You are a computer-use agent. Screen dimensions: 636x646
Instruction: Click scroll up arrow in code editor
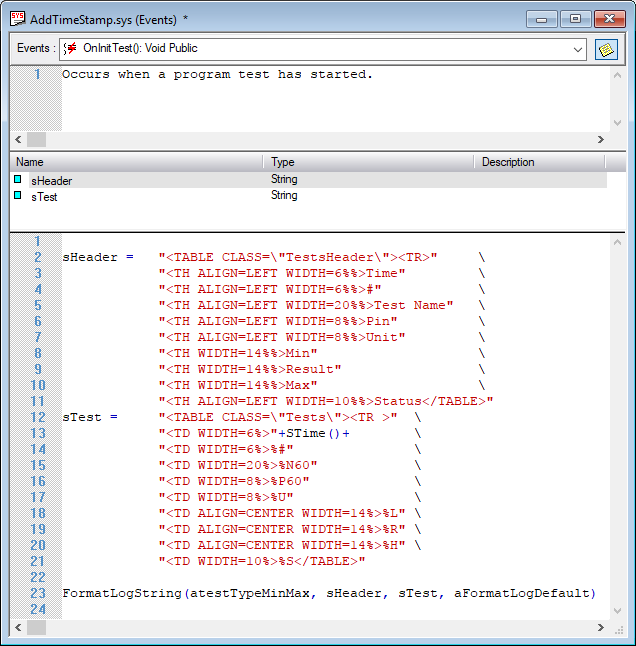click(x=617, y=243)
